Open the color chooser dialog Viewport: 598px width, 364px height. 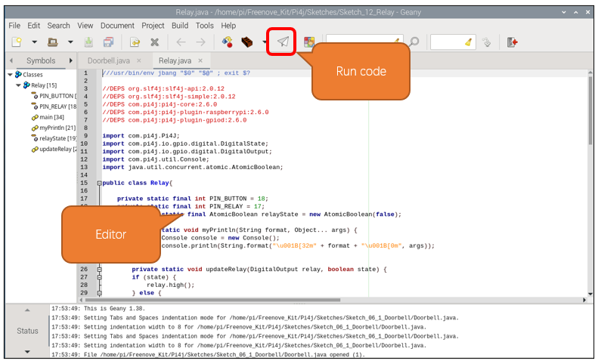click(309, 42)
